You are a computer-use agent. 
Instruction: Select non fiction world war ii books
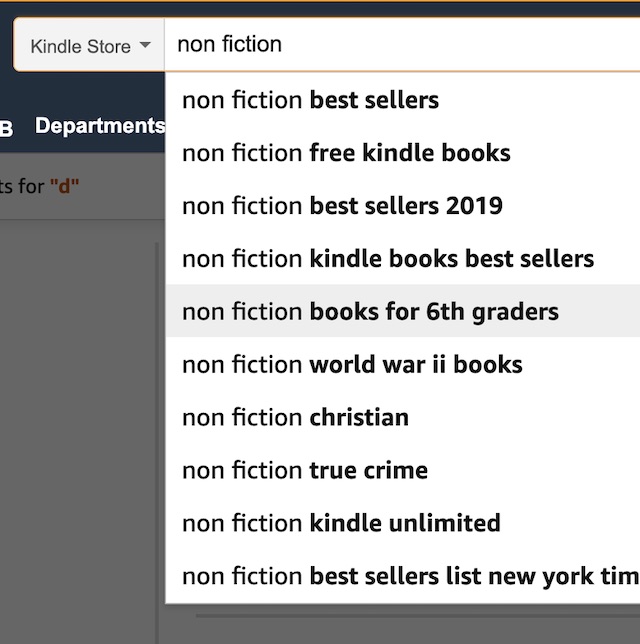[x=403, y=364]
